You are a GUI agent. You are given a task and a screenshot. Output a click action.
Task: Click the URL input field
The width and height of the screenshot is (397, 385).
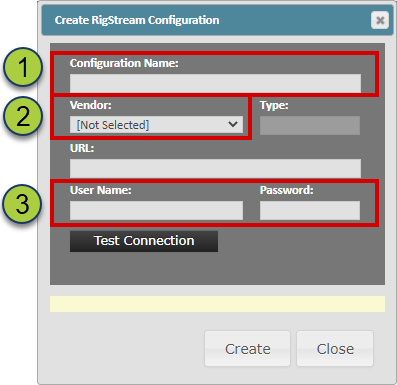point(215,168)
